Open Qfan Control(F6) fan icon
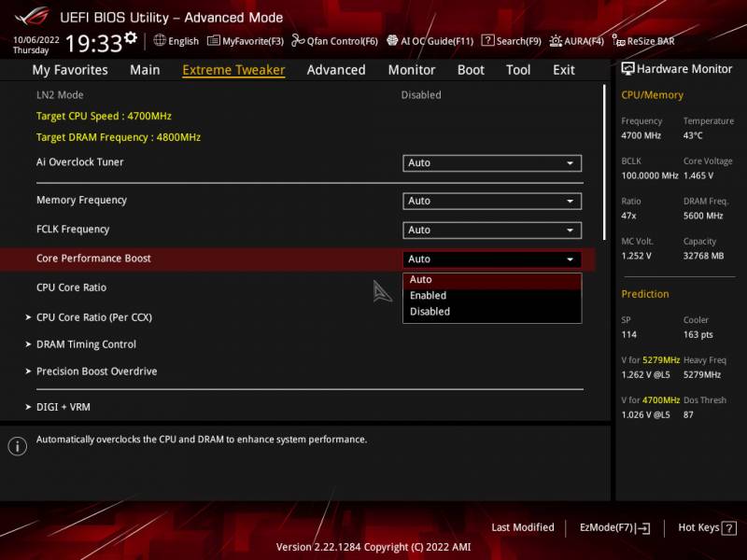747x560 pixels. [x=298, y=40]
